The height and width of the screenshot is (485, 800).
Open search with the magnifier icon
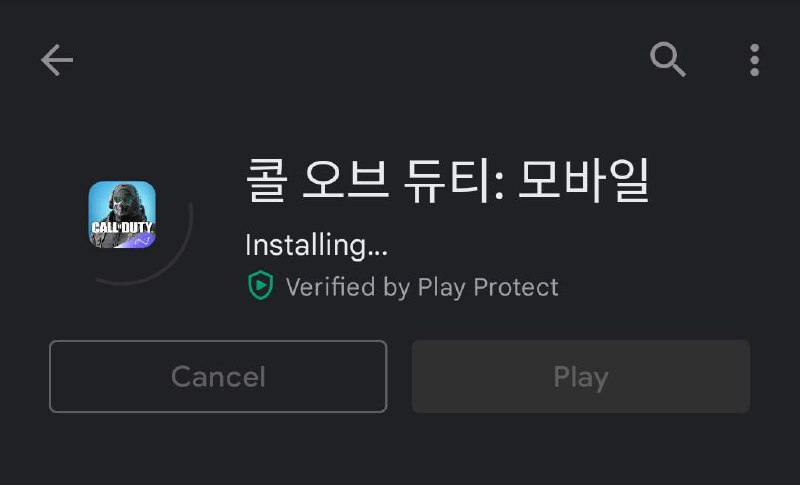[667, 59]
